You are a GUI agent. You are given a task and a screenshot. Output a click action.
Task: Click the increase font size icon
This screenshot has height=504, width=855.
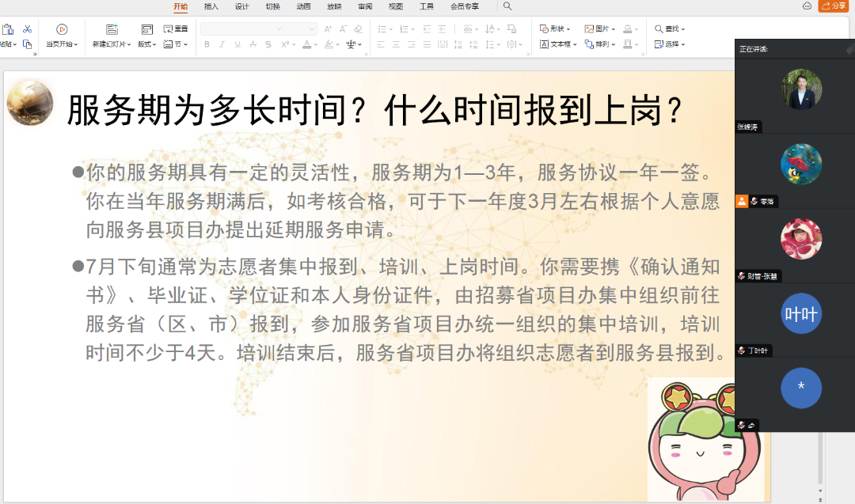click(x=329, y=29)
